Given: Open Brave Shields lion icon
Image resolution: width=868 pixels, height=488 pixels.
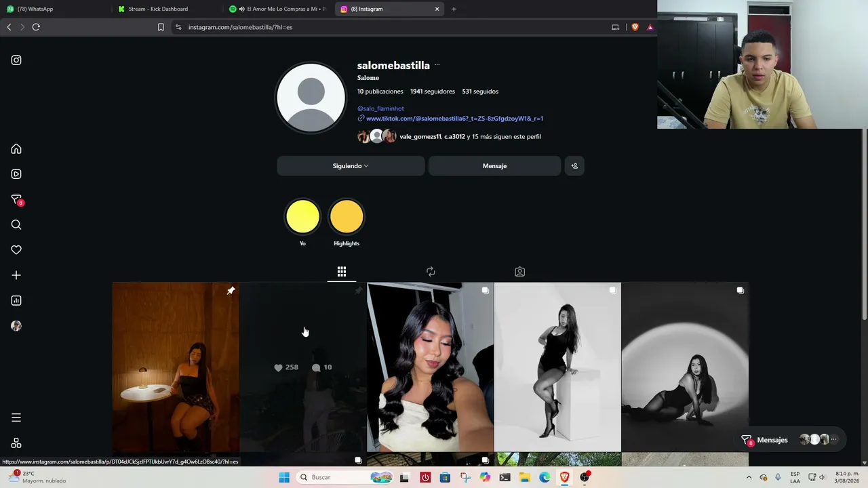Looking at the screenshot, I should pos(635,27).
